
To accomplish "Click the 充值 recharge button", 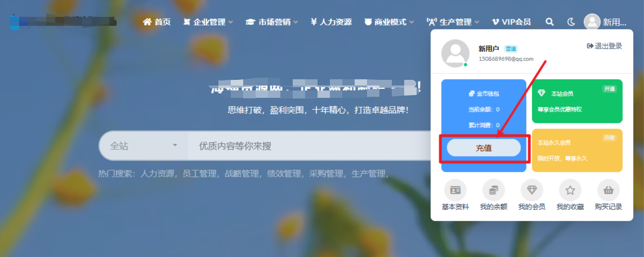I will pyautogui.click(x=484, y=148).
